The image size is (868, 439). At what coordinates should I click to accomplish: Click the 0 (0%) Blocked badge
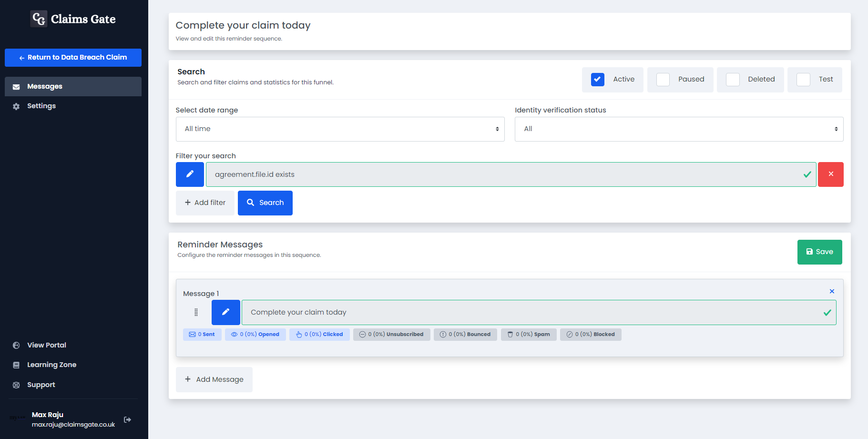[591, 335]
